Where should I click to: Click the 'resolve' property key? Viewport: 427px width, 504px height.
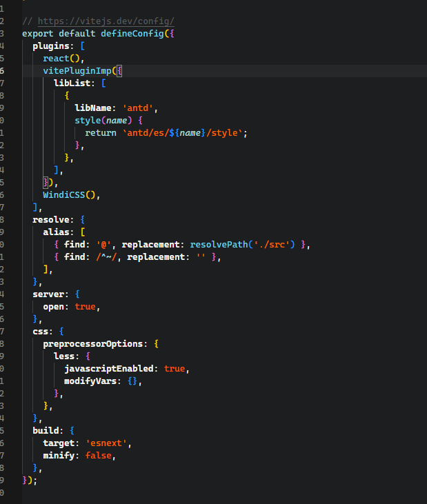51,220
